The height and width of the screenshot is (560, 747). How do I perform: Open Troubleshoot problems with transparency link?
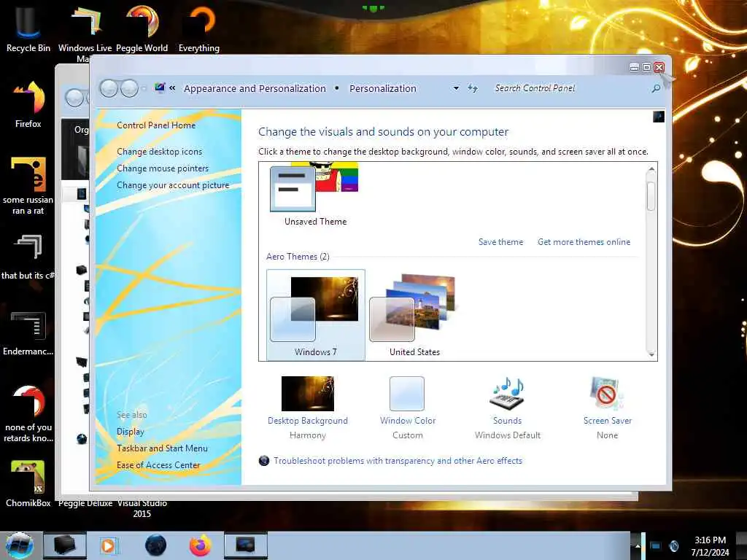pos(398,461)
